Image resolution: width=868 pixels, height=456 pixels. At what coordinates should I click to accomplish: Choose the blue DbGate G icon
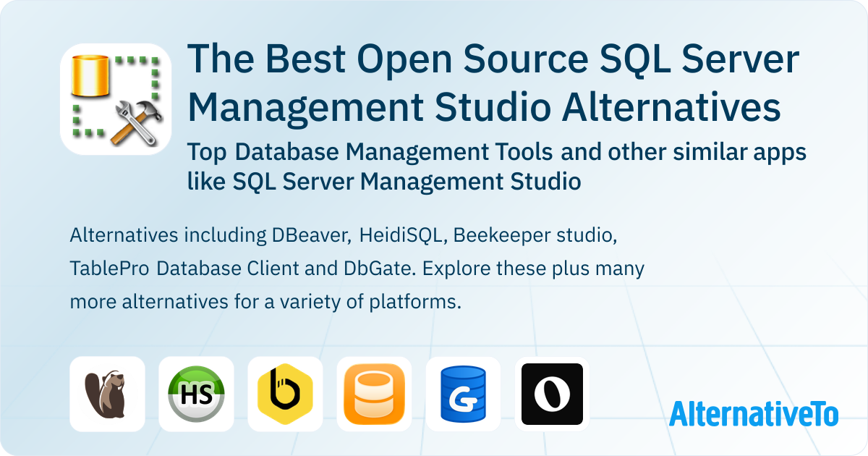coord(463,394)
